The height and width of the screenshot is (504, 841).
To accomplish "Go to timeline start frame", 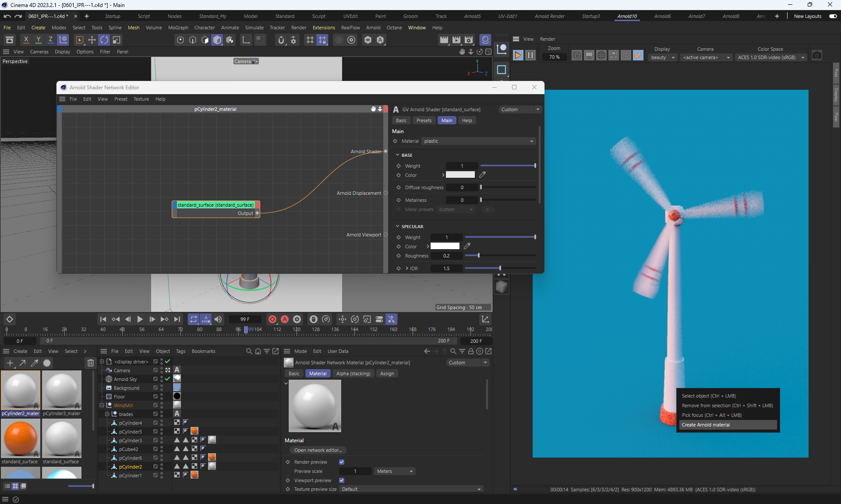I will [x=103, y=319].
